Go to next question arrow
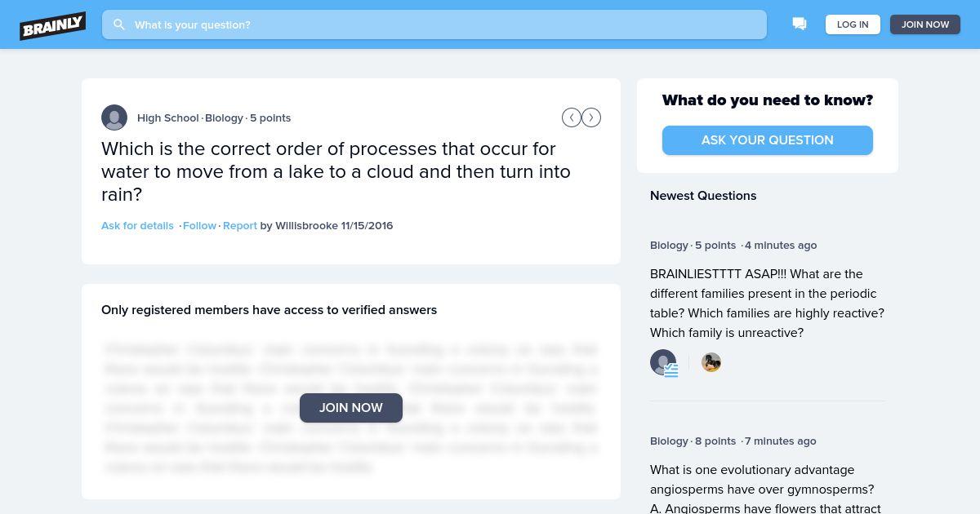This screenshot has height=514, width=980. pos(591,117)
